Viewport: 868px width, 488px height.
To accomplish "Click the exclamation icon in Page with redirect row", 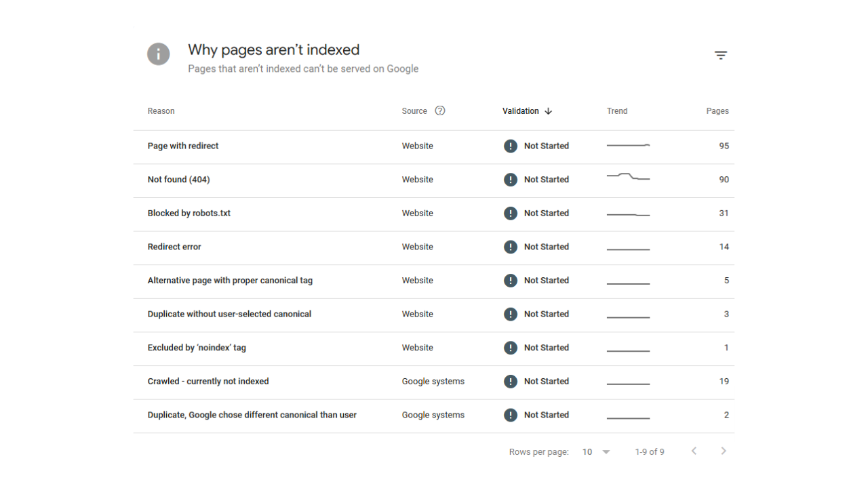I will tap(511, 146).
